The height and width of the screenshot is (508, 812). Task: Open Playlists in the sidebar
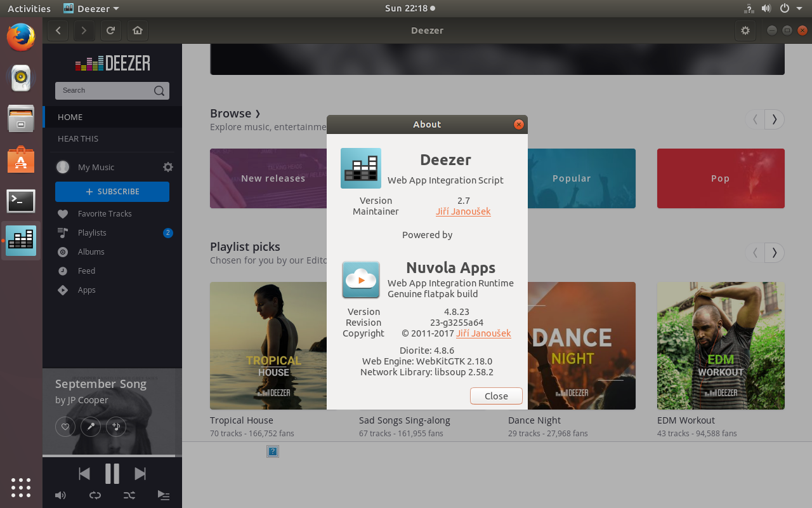coord(92,233)
